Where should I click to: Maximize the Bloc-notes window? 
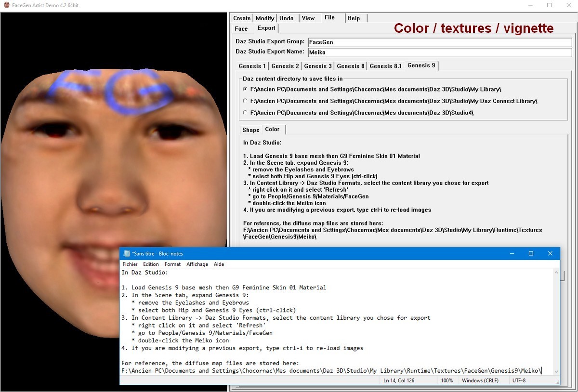[x=531, y=253]
